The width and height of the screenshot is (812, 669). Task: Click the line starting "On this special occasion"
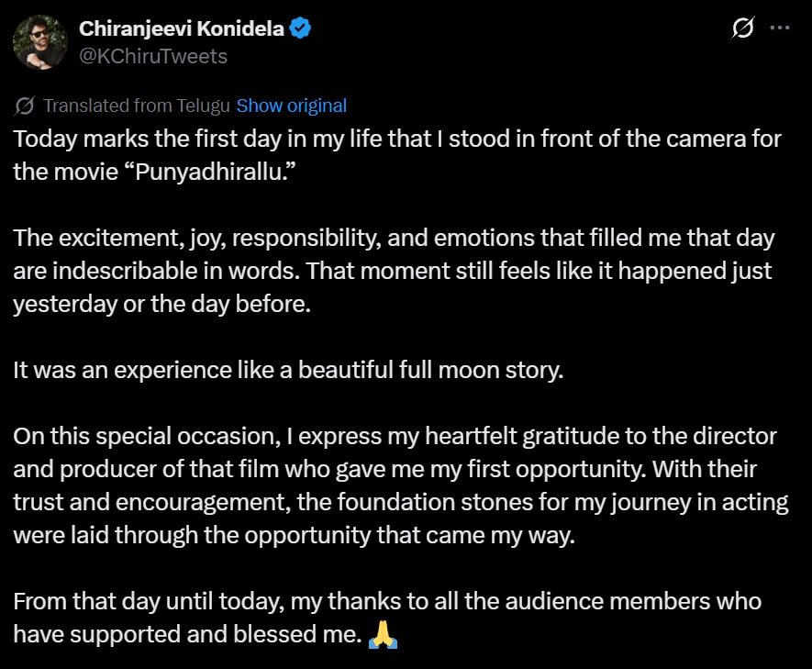(x=395, y=437)
